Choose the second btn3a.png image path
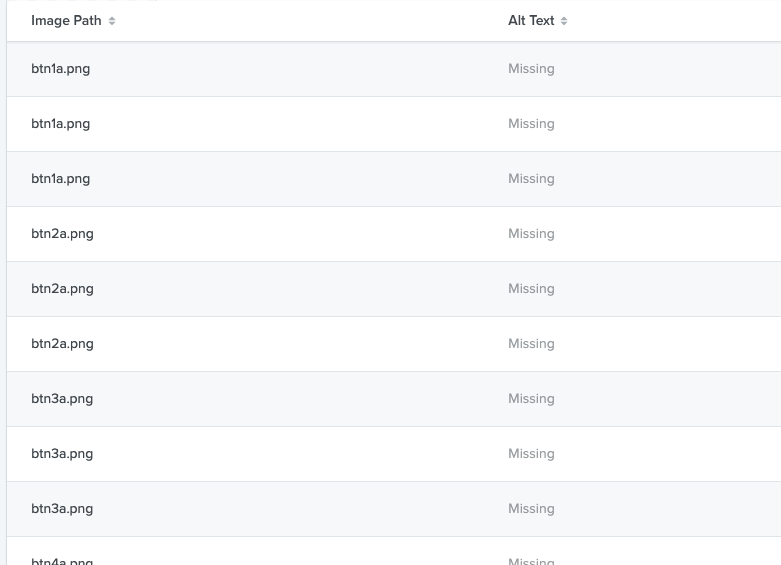Screen dimensions: 781x565 tap(62, 454)
